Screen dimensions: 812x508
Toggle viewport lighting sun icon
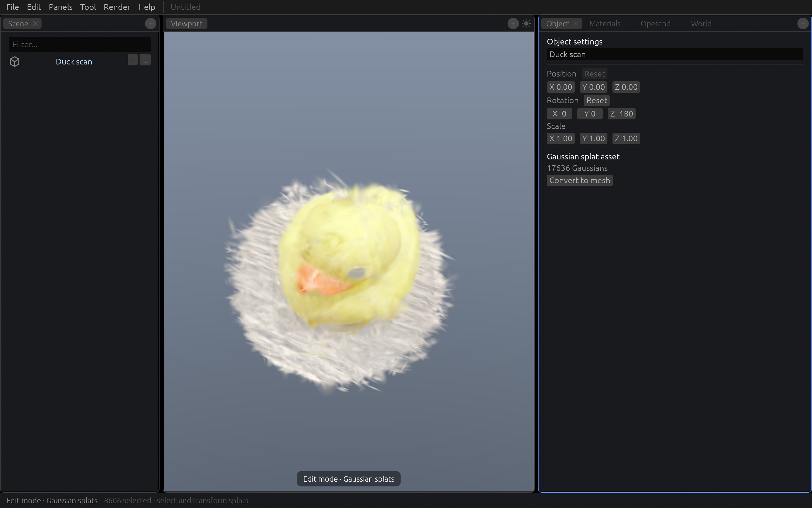[x=526, y=23]
